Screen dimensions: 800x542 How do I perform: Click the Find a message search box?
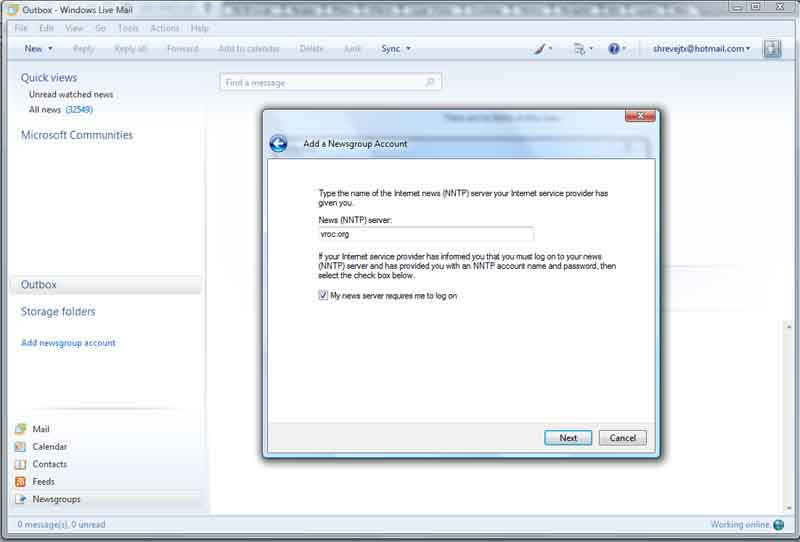click(x=331, y=82)
